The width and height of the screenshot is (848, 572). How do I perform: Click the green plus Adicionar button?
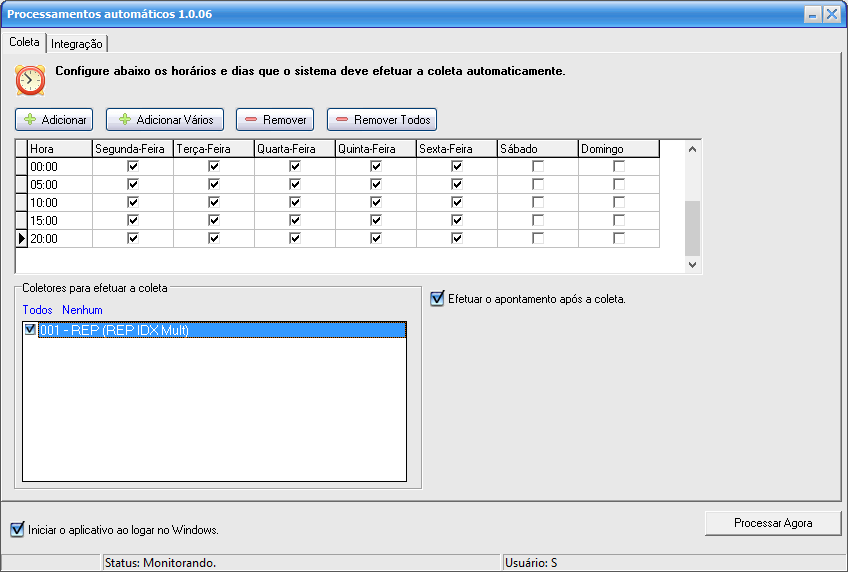tap(54, 120)
